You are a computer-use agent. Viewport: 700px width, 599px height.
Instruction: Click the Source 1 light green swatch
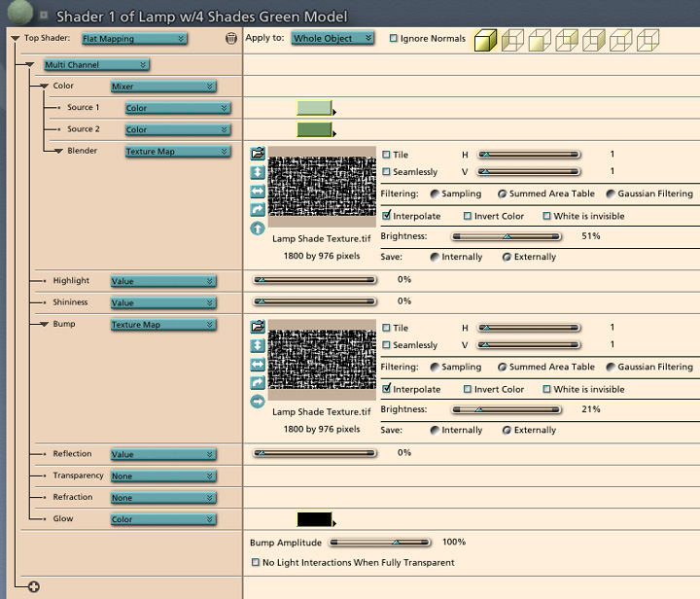[x=314, y=108]
